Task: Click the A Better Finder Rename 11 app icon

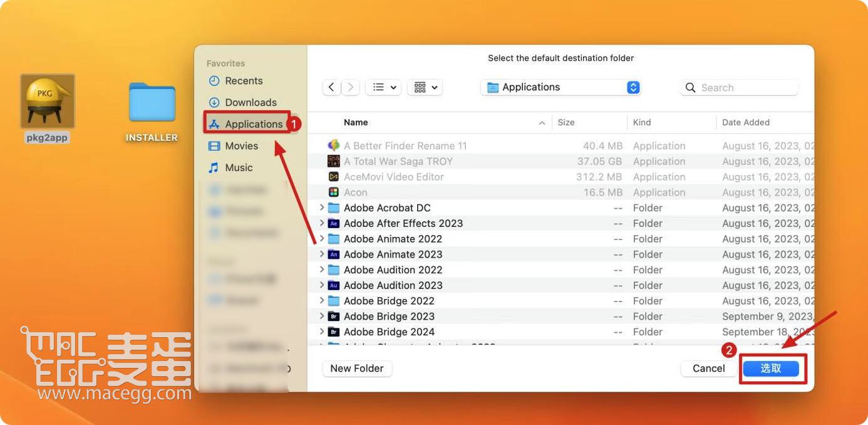Action: point(334,145)
